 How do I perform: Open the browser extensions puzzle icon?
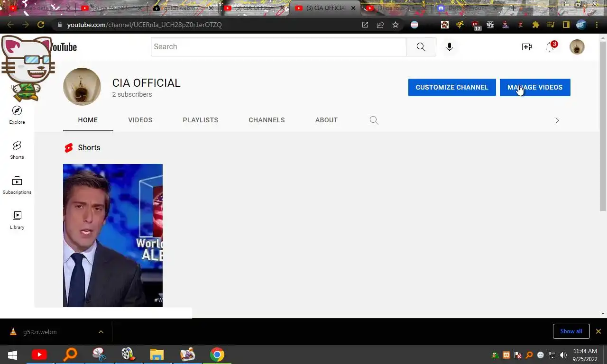coord(536,25)
